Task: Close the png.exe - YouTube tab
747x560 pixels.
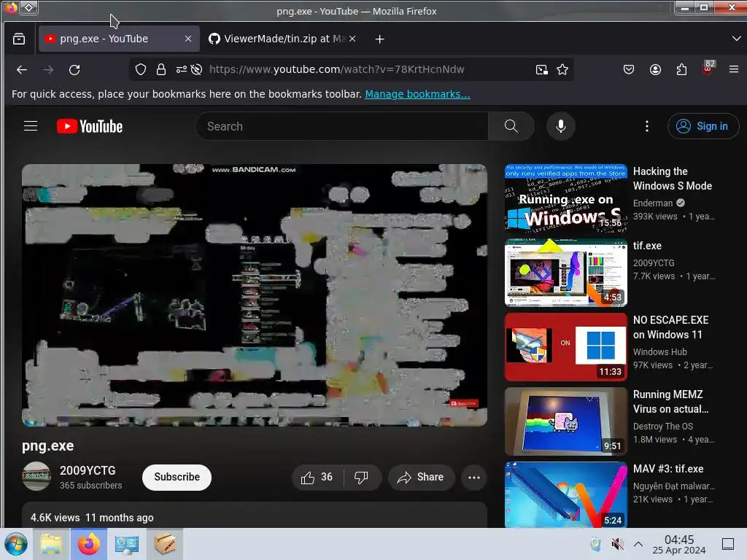Action: tap(188, 39)
